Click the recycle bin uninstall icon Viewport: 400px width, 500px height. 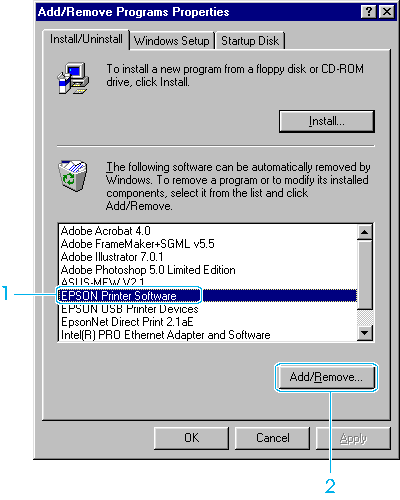coord(73,175)
